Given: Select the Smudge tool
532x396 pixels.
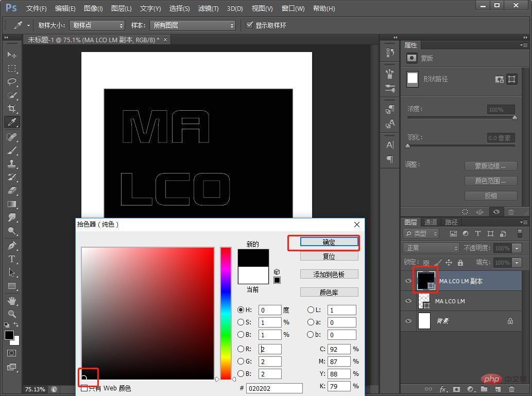Looking at the screenshot, I should [11, 217].
